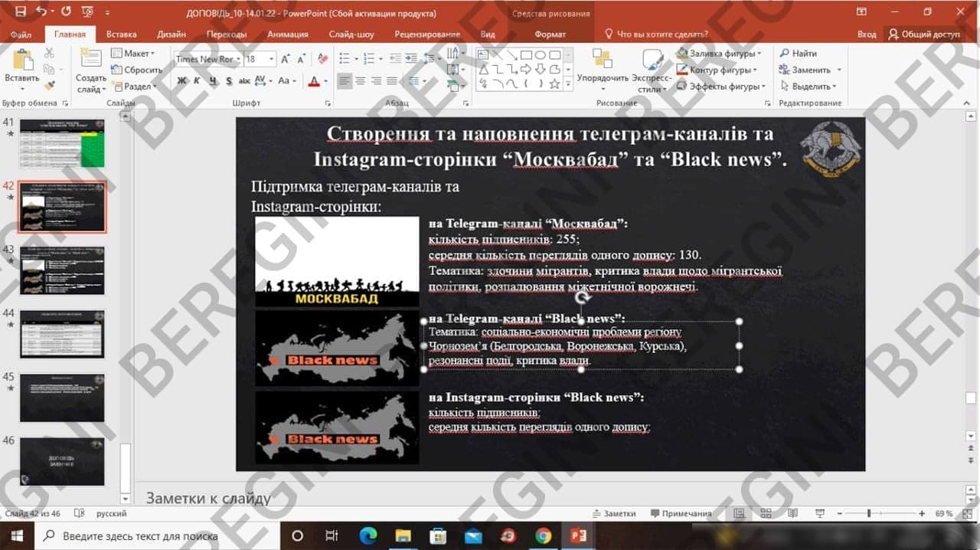Switch to the Слайд-шоу tab
The image size is (980, 550).
point(351,34)
